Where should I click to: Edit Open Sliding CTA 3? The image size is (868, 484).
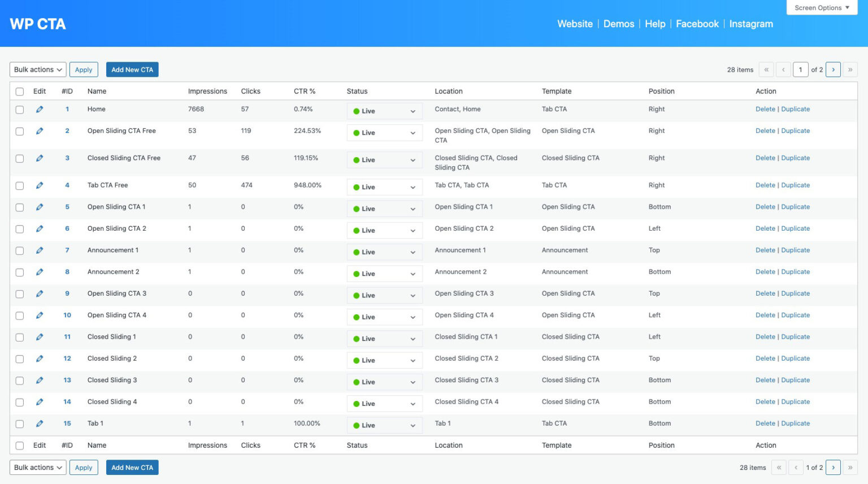[x=40, y=293]
